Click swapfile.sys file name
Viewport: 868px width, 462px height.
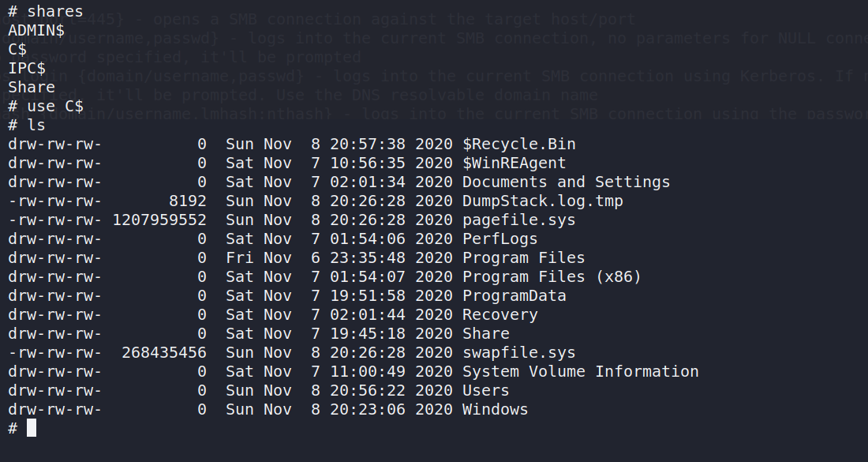(x=518, y=353)
